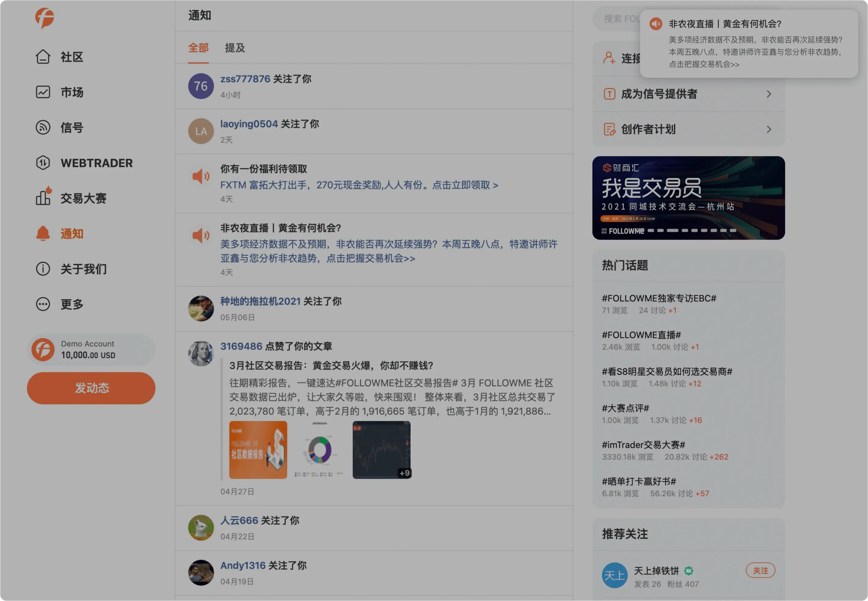The width and height of the screenshot is (868, 601).
Task: Click the FOLLOWME logo icon
Action: coord(45,18)
